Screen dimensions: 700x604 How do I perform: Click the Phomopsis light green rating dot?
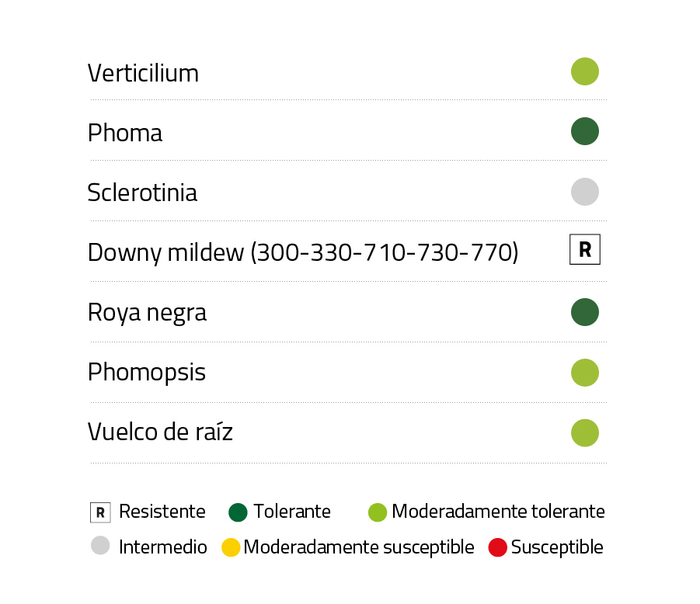tap(584, 373)
